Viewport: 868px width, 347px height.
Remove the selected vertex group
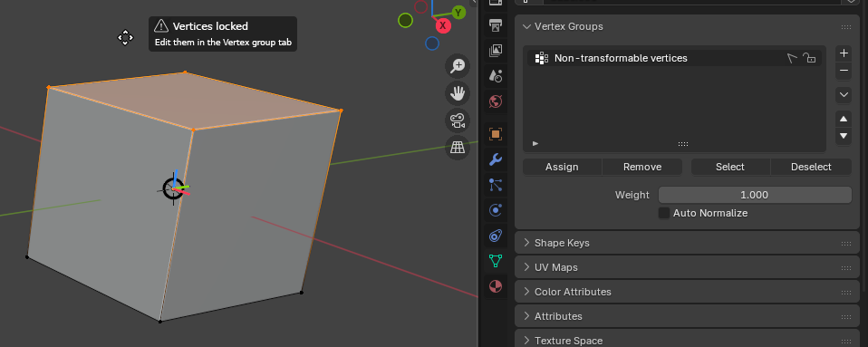point(844,70)
